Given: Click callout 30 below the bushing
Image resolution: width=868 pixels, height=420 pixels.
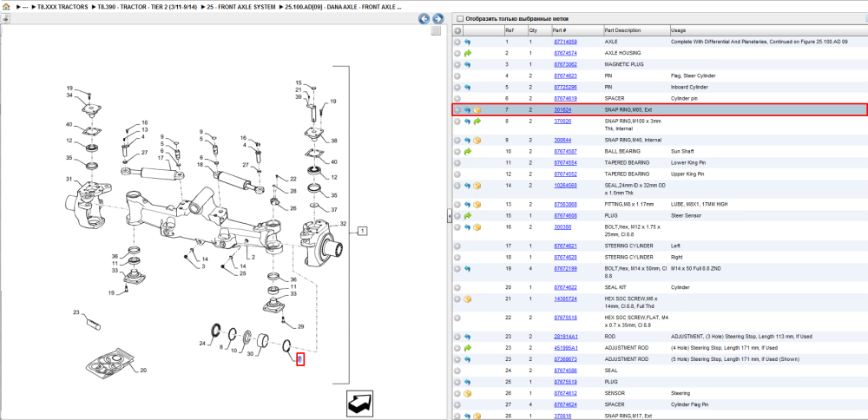Looking at the screenshot, I should tap(250, 354).
